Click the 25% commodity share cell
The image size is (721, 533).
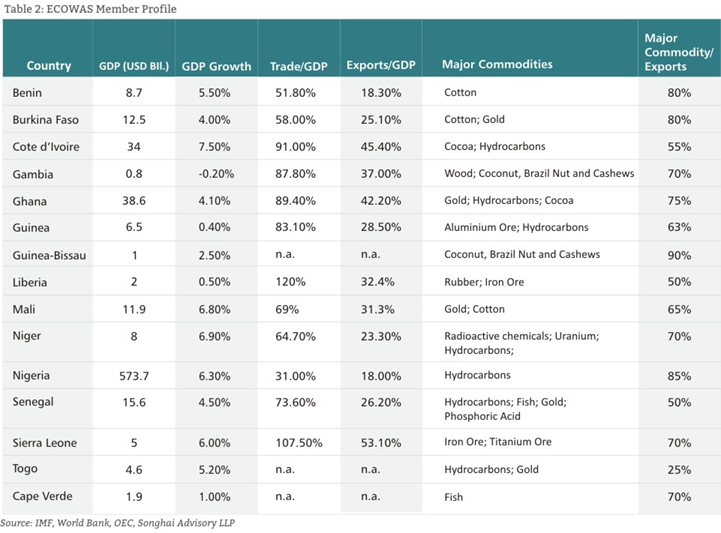click(x=679, y=470)
